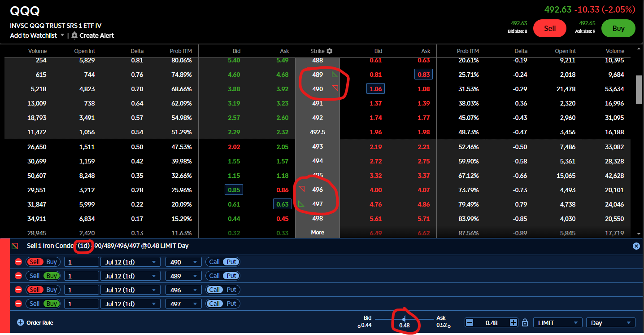This screenshot has width=644, height=335.
Task: Remove the 497 call leg from order
Action: coord(18,304)
